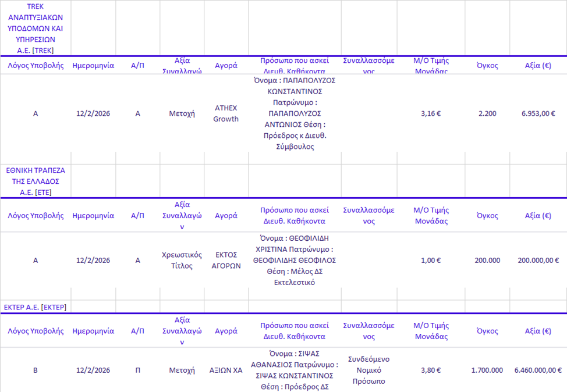Click the volume cell 1.700.000
Screen dimensions: 567x392
[x=487, y=370]
